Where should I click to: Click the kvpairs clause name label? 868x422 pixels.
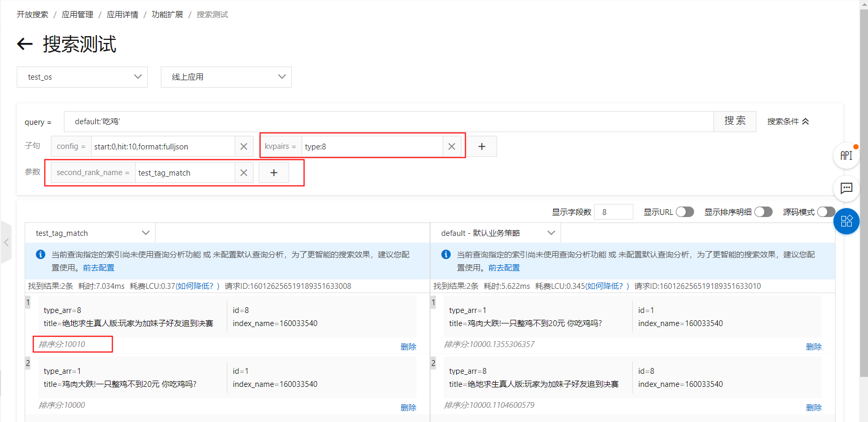pyautogui.click(x=281, y=147)
